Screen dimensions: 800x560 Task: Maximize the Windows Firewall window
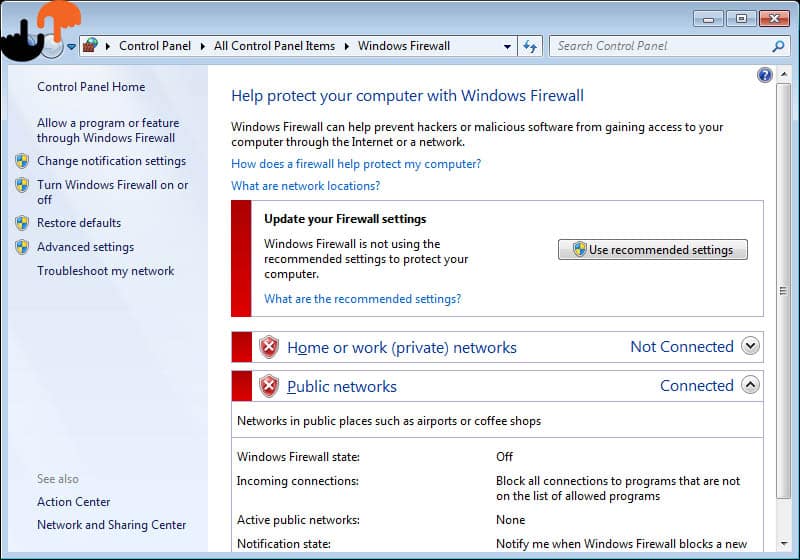[x=741, y=19]
